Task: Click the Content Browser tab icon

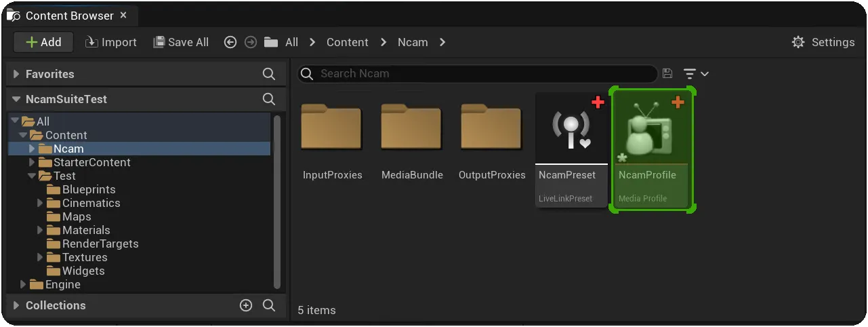Action: [14, 16]
